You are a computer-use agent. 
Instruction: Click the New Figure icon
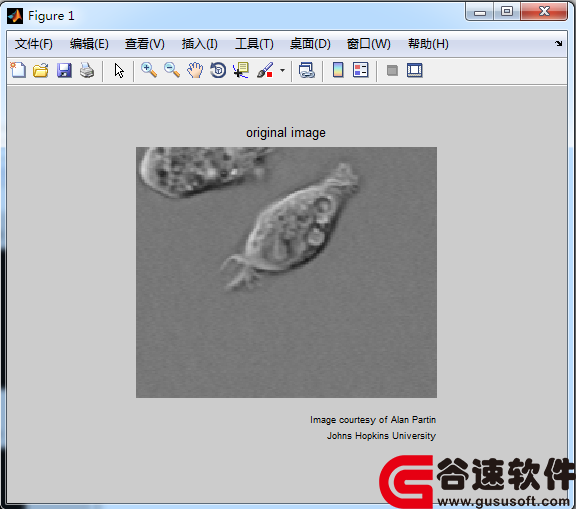tap(18, 70)
